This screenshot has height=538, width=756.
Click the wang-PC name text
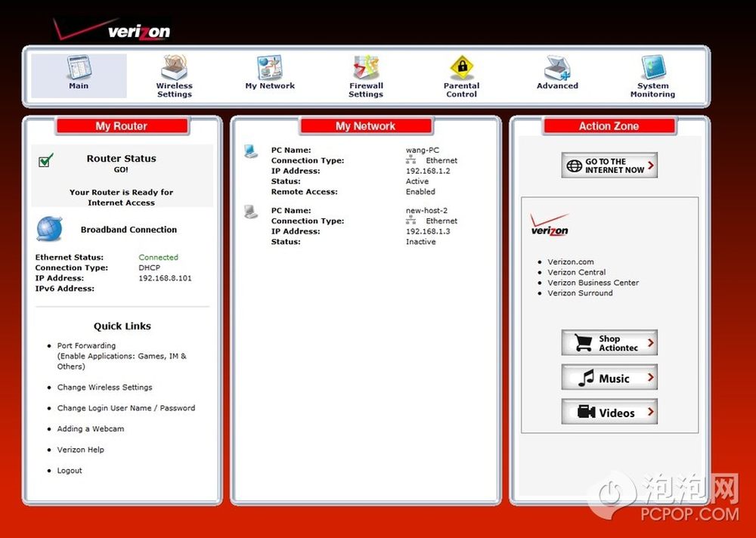423,150
